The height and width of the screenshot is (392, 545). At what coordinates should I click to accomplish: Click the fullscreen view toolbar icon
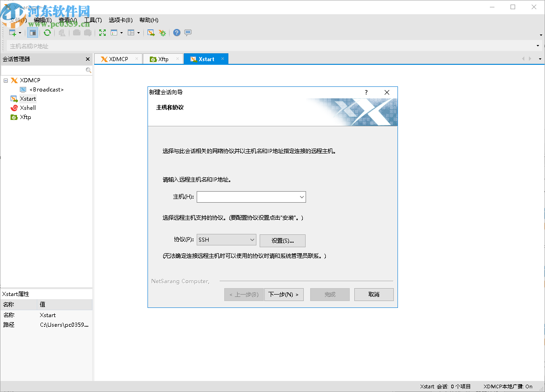pyautogui.click(x=102, y=33)
